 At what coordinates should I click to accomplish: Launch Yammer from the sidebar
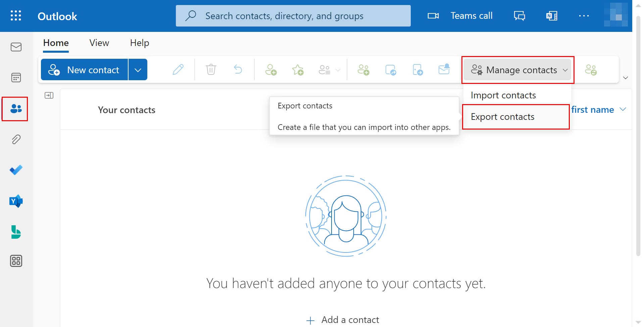pyautogui.click(x=16, y=201)
